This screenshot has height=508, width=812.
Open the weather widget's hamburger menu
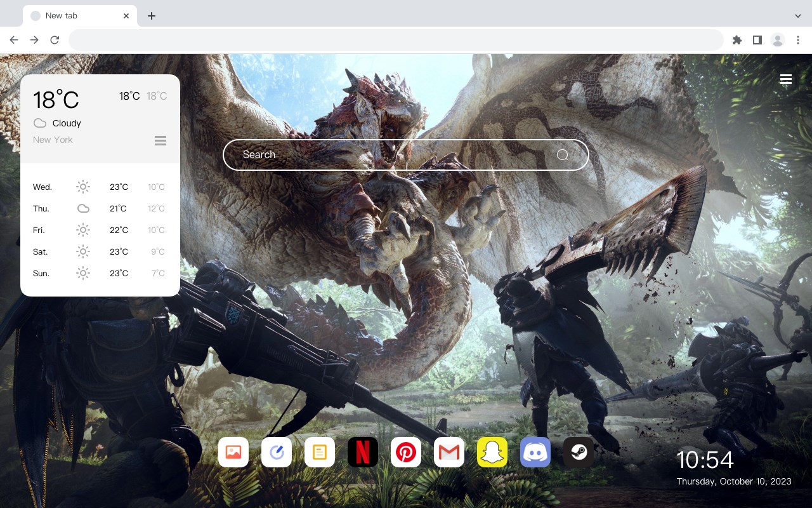click(160, 140)
